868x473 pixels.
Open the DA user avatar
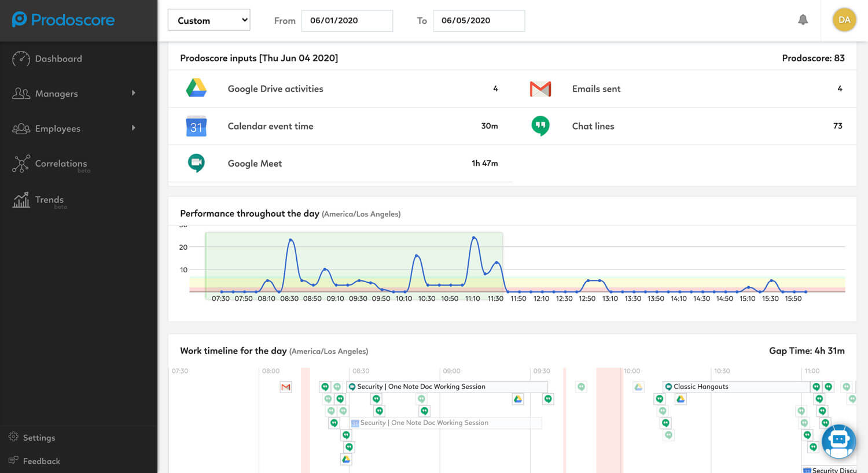click(x=844, y=20)
